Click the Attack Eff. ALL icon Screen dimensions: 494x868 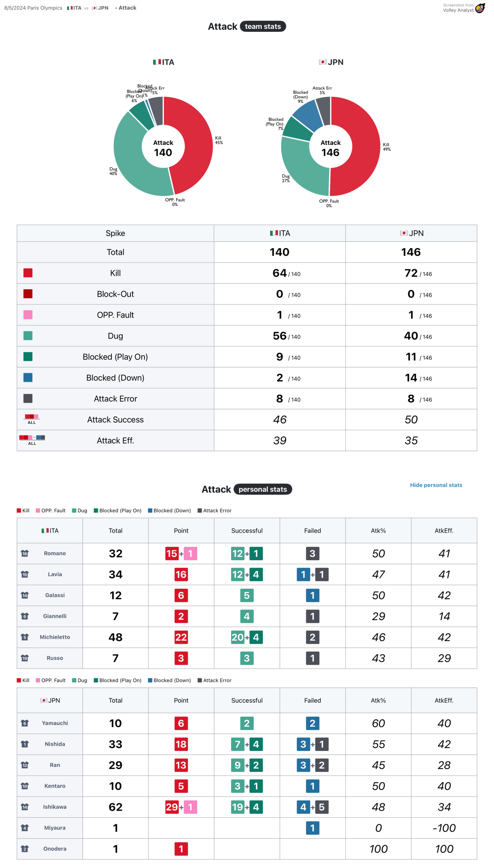tap(32, 440)
